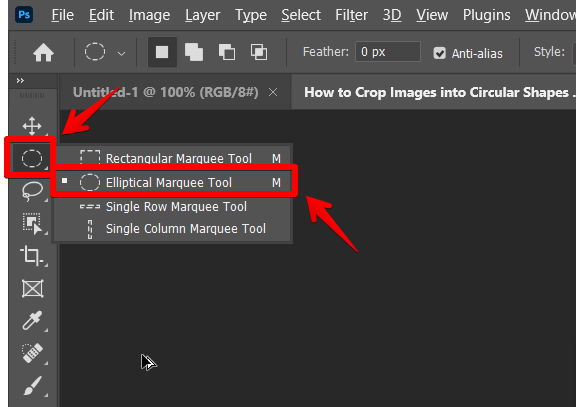This screenshot has width=576, height=407.
Task: Select the Brush tool
Action: [32, 385]
